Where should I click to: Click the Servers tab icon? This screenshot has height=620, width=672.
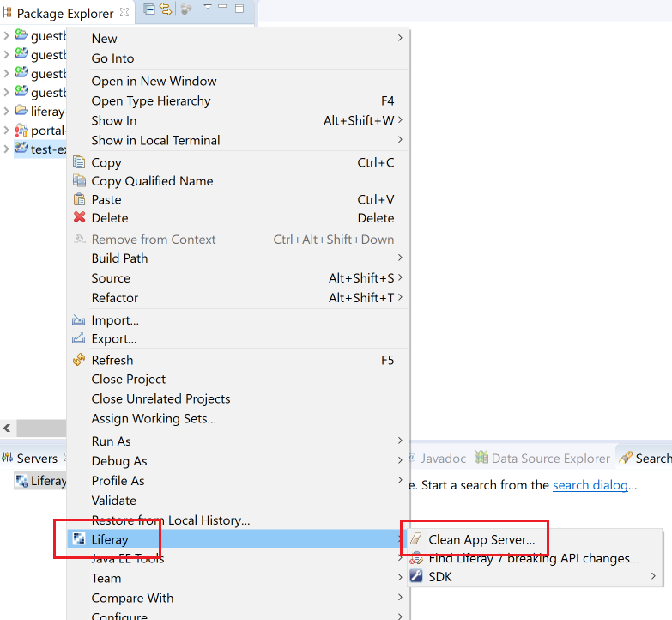pyautogui.click(x=7, y=458)
